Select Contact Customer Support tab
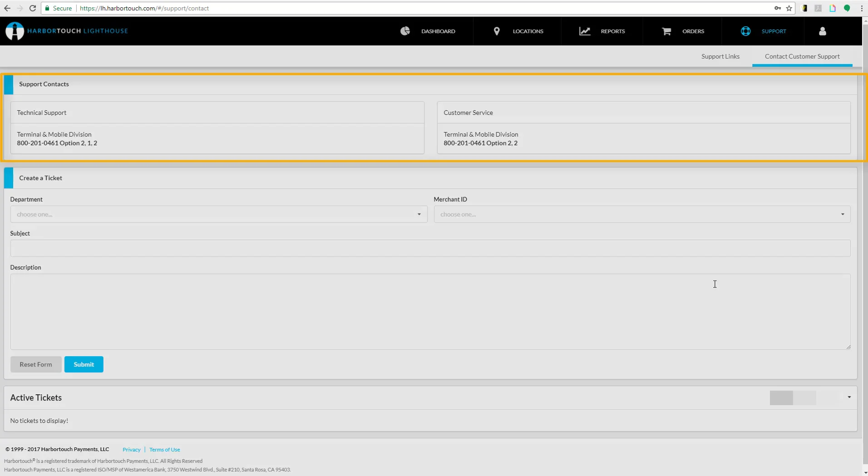Image resolution: width=868 pixels, height=476 pixels. click(x=802, y=56)
